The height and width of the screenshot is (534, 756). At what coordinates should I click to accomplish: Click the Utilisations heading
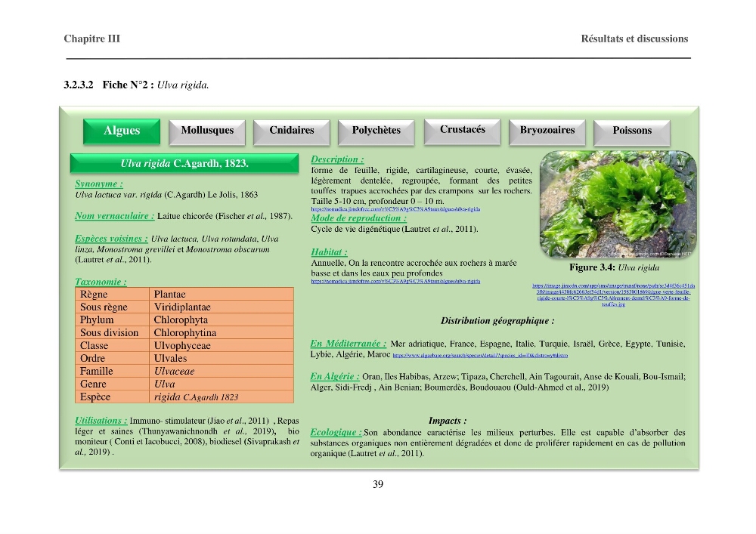coord(101,421)
